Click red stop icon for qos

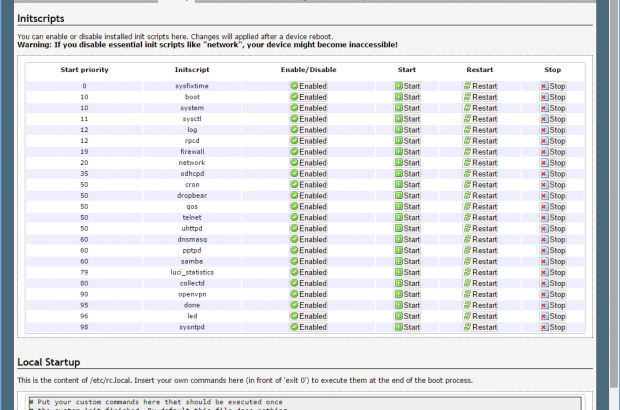[x=544, y=206]
